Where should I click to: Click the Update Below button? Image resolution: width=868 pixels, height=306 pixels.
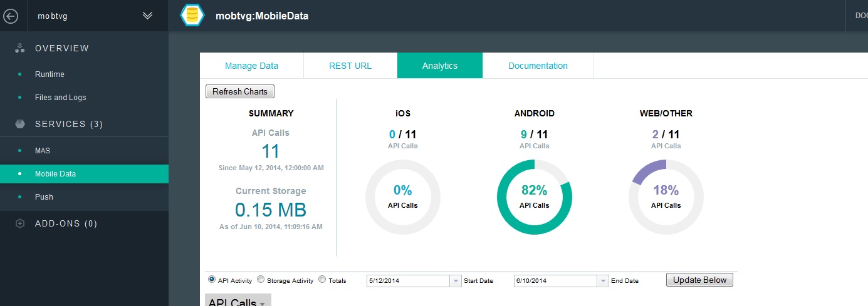pyautogui.click(x=699, y=280)
